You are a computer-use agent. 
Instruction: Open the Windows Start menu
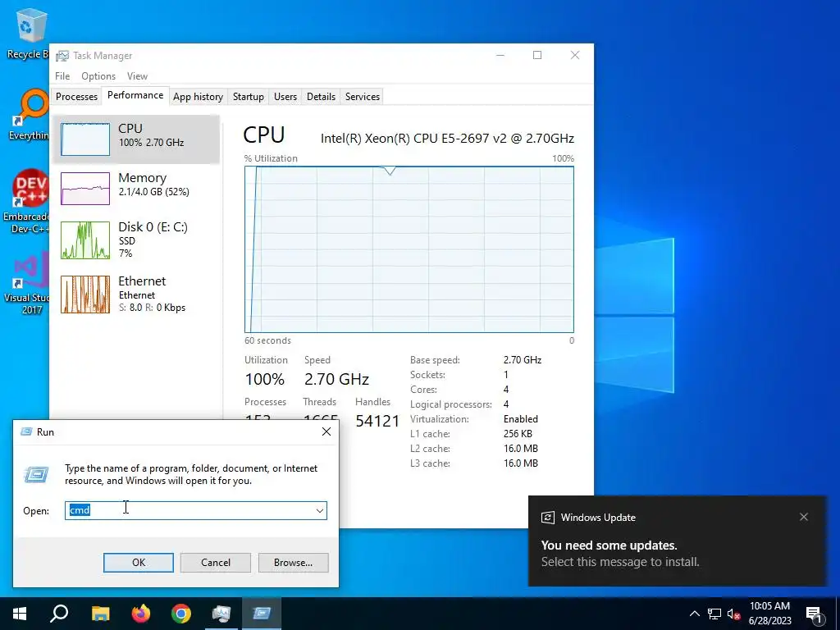20,614
